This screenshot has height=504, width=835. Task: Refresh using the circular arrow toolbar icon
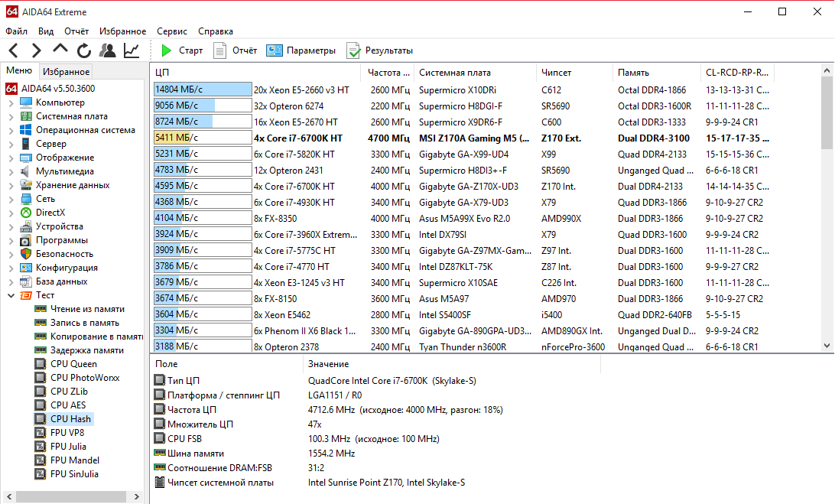[x=84, y=50]
